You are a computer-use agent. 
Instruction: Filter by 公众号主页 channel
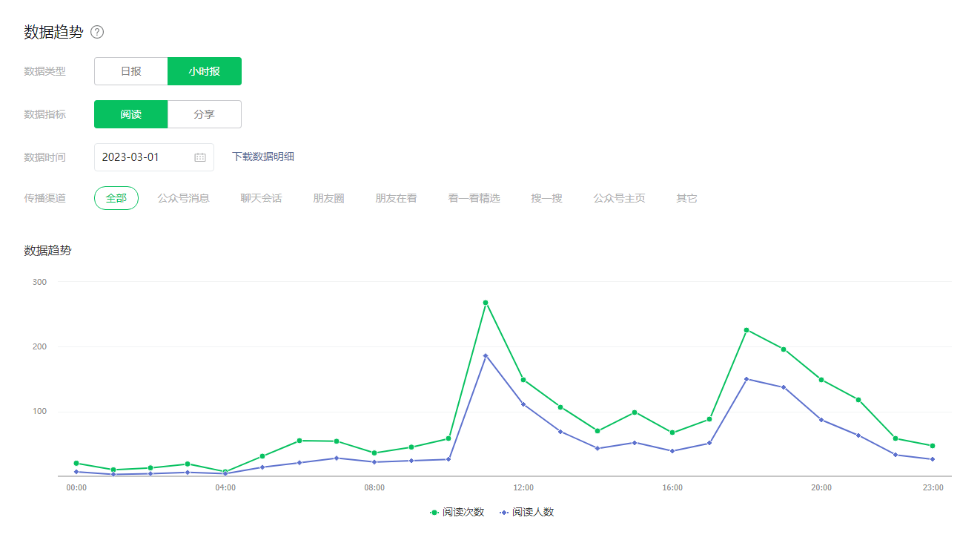[x=619, y=198]
